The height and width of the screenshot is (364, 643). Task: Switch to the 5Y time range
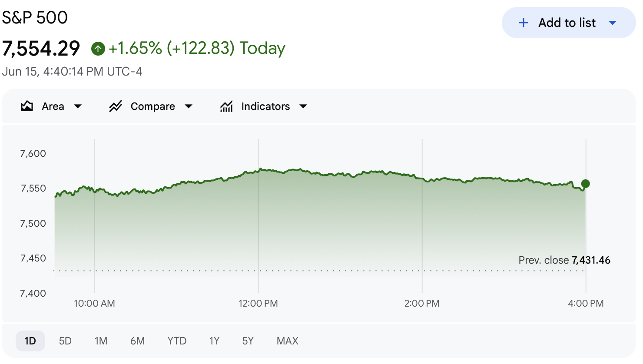[x=248, y=341]
